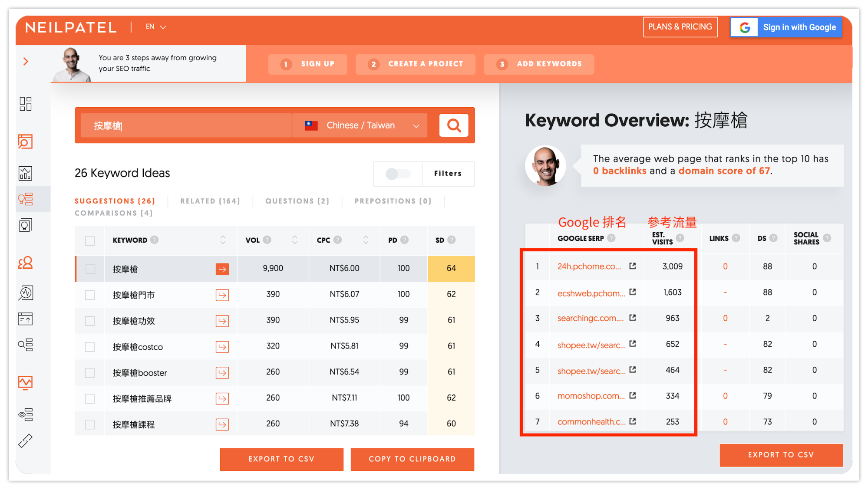This screenshot has width=868, height=490.
Task: Open the backlinks chain icon in sidebar
Action: pos(25,441)
